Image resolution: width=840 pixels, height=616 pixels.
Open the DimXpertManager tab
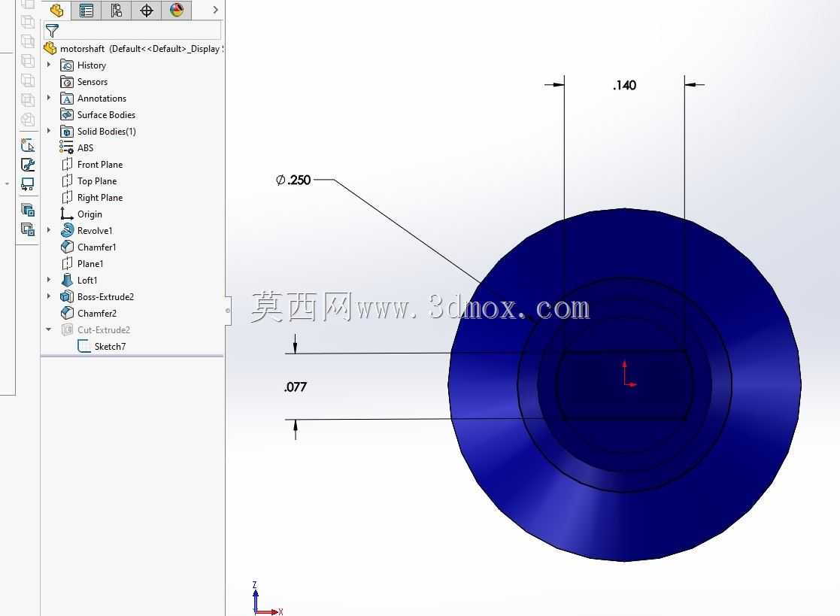146,11
